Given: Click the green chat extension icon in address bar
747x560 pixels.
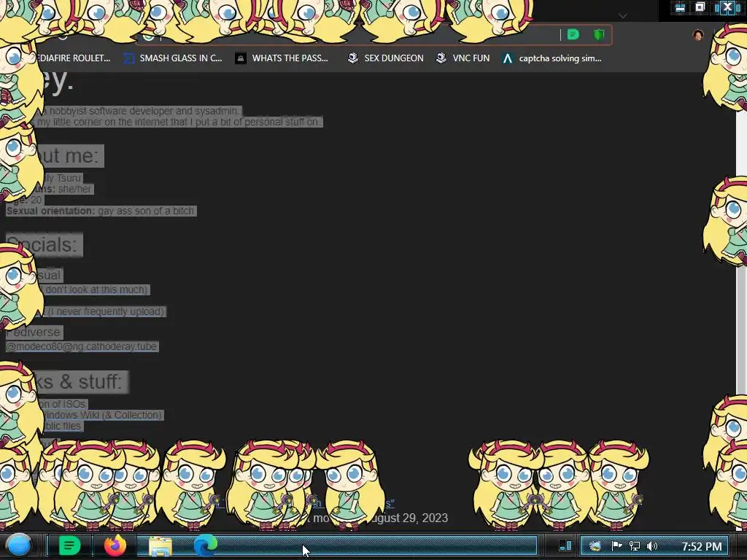Looking at the screenshot, I should 573,34.
